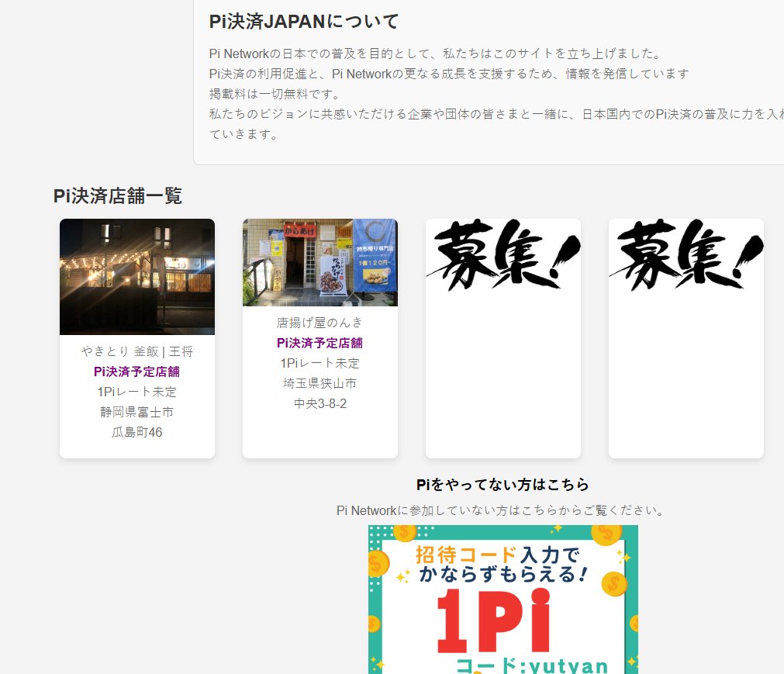Image resolution: width=784 pixels, height=674 pixels.
Task: Click the address line 瓜島町46
Action: [137, 432]
